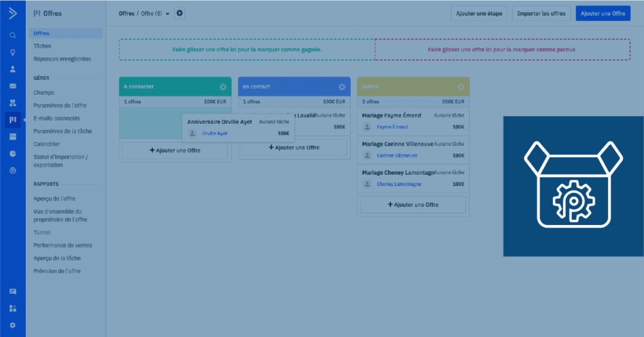Open the envelope Campaigns icon

click(x=13, y=86)
